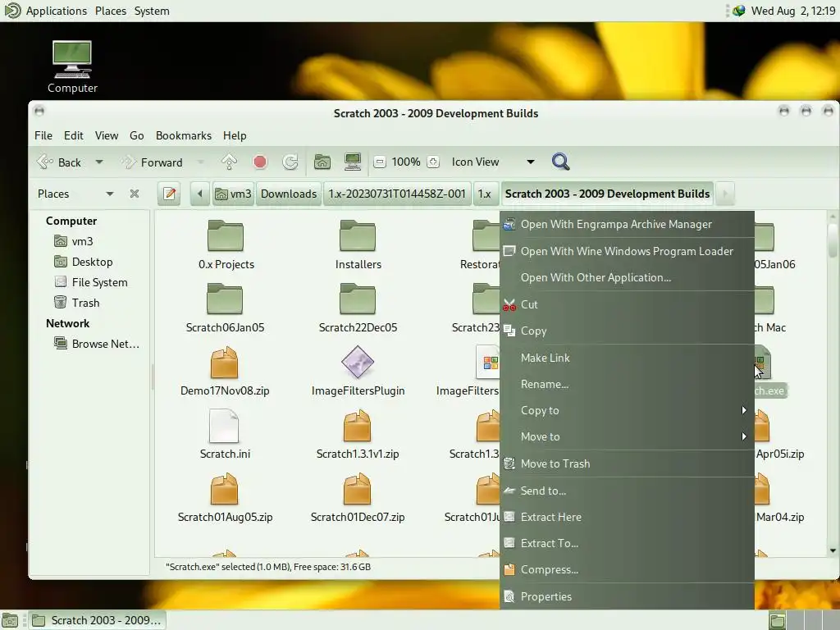Go to the 1.x path button
This screenshot has width=840, height=630.
pos(484,194)
